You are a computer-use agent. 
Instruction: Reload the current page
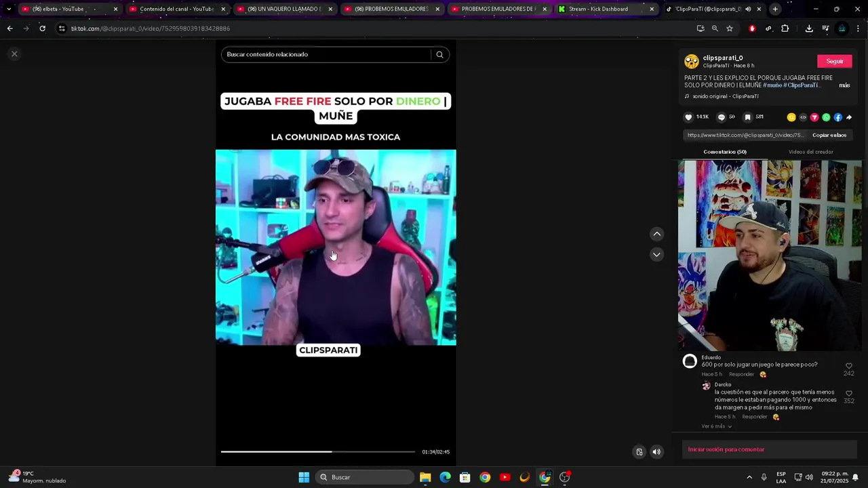42,28
